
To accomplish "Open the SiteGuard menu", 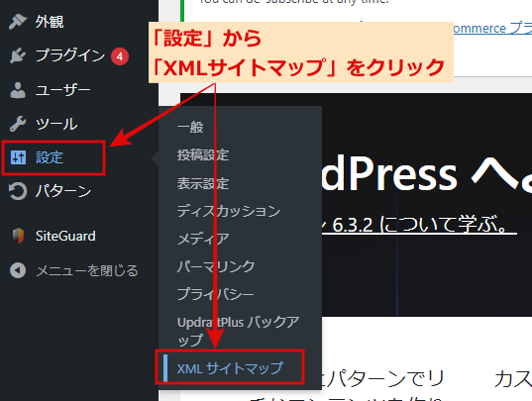I will pyautogui.click(x=65, y=236).
